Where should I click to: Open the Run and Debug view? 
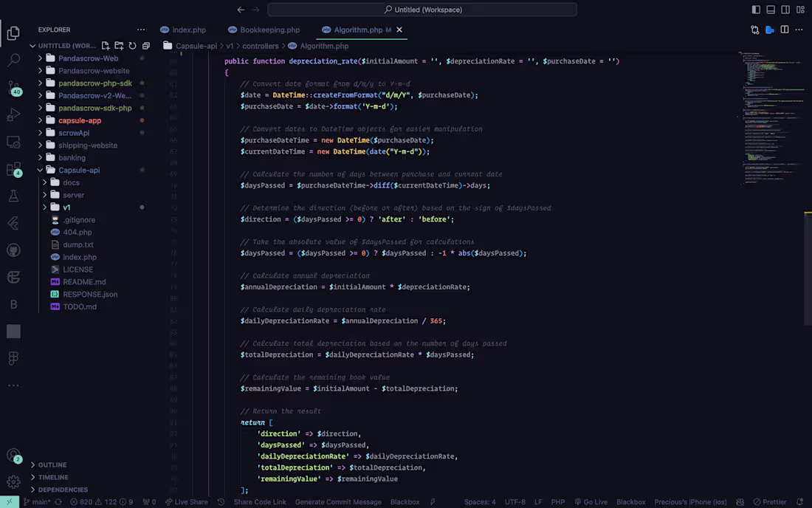[x=13, y=114]
